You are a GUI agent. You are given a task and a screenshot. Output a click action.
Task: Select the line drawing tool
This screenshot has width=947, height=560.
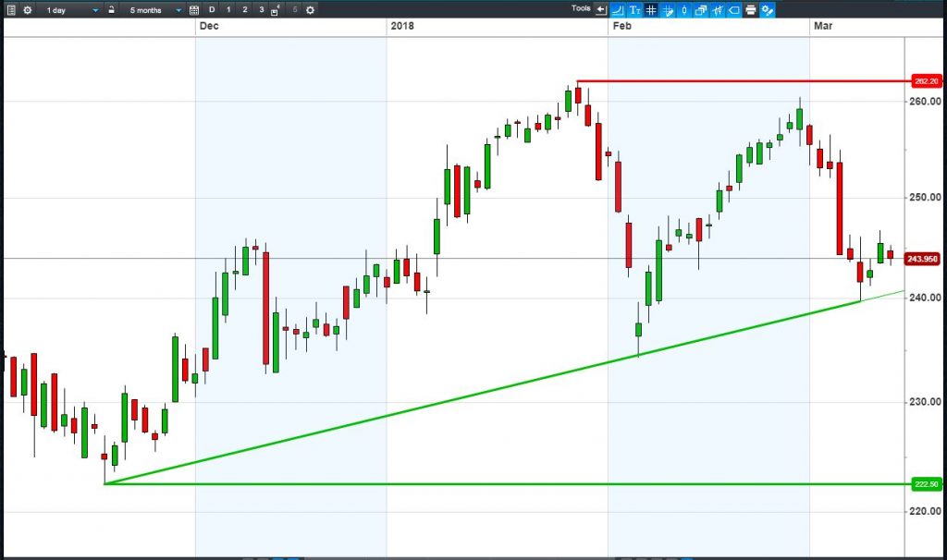[x=617, y=9]
